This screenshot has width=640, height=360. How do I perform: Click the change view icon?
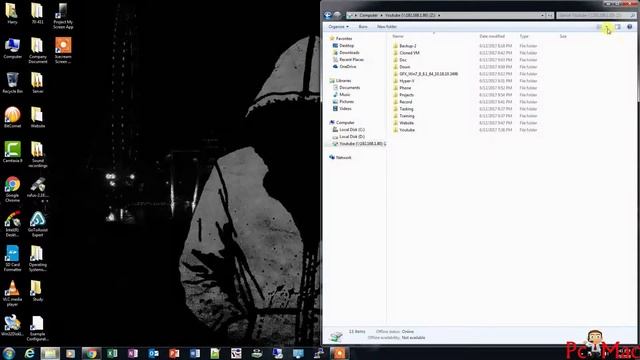pyautogui.click(x=600, y=27)
